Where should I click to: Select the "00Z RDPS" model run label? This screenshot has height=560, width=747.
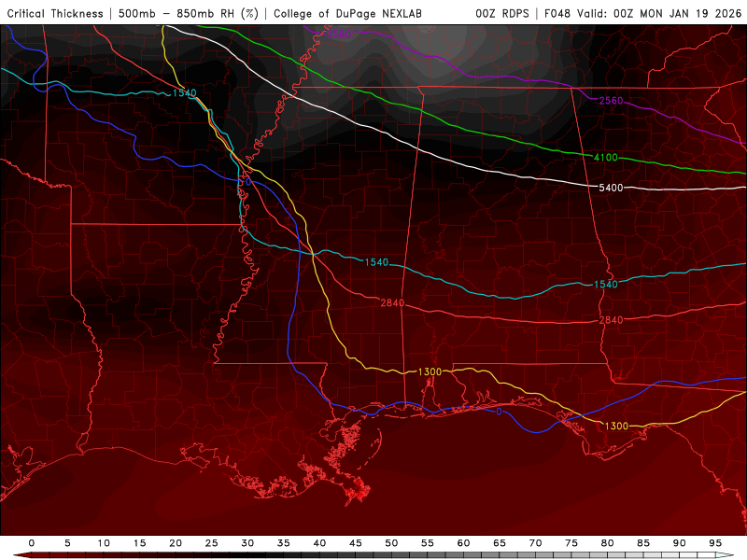coord(502,13)
